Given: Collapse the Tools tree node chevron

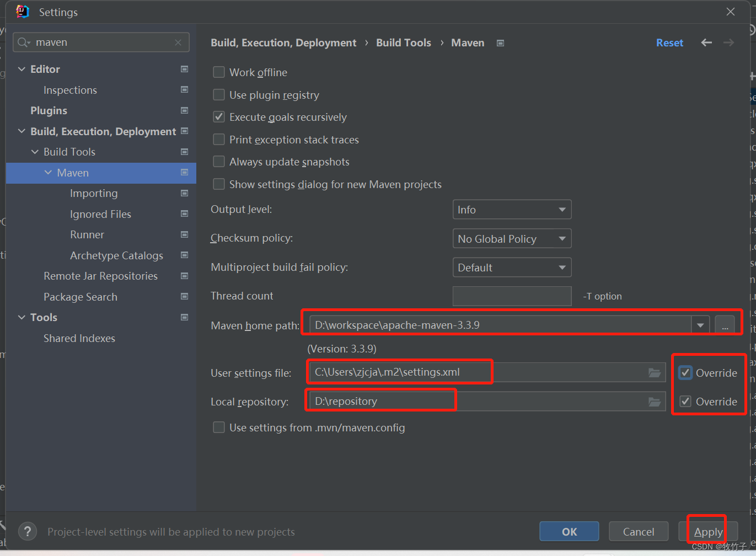Looking at the screenshot, I should [22, 317].
